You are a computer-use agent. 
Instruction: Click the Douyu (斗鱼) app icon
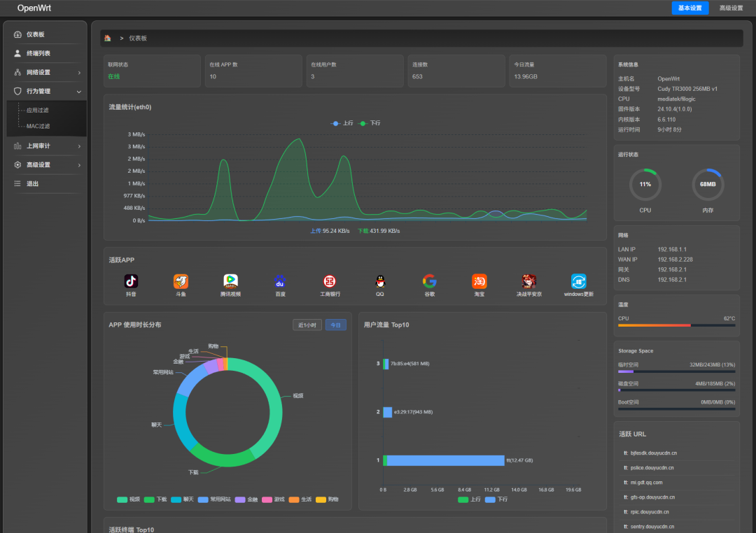pyautogui.click(x=181, y=281)
